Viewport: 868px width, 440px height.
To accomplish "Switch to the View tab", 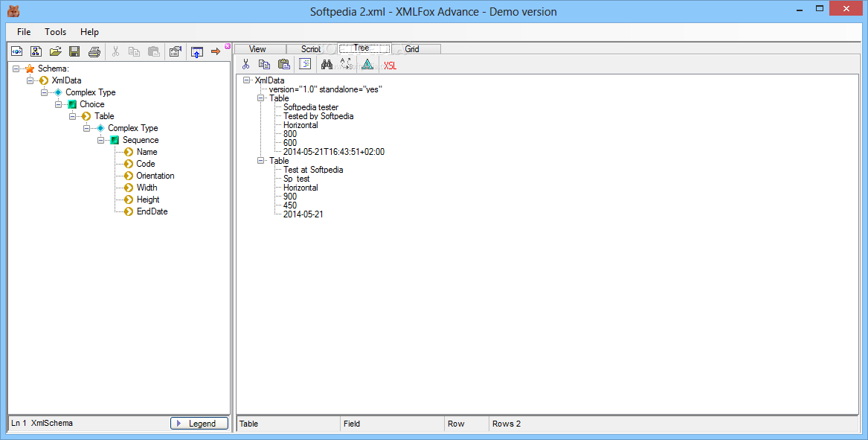I will click(258, 49).
